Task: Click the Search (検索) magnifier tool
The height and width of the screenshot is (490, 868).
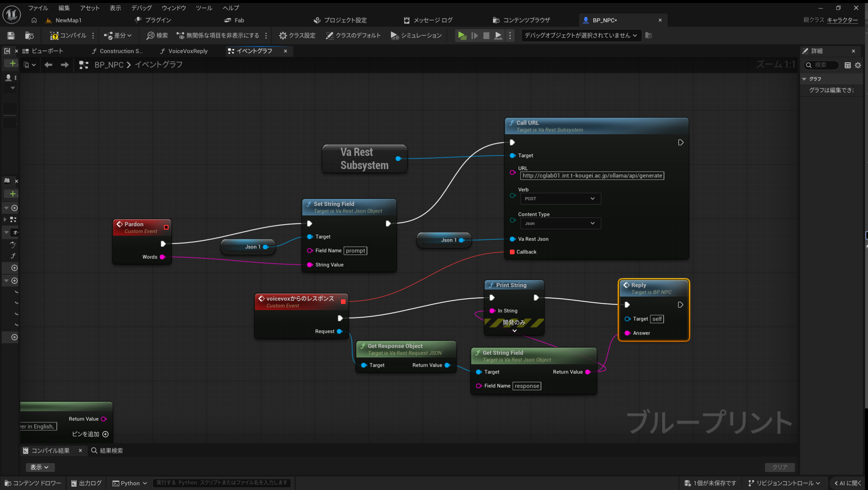Action: pyautogui.click(x=157, y=35)
